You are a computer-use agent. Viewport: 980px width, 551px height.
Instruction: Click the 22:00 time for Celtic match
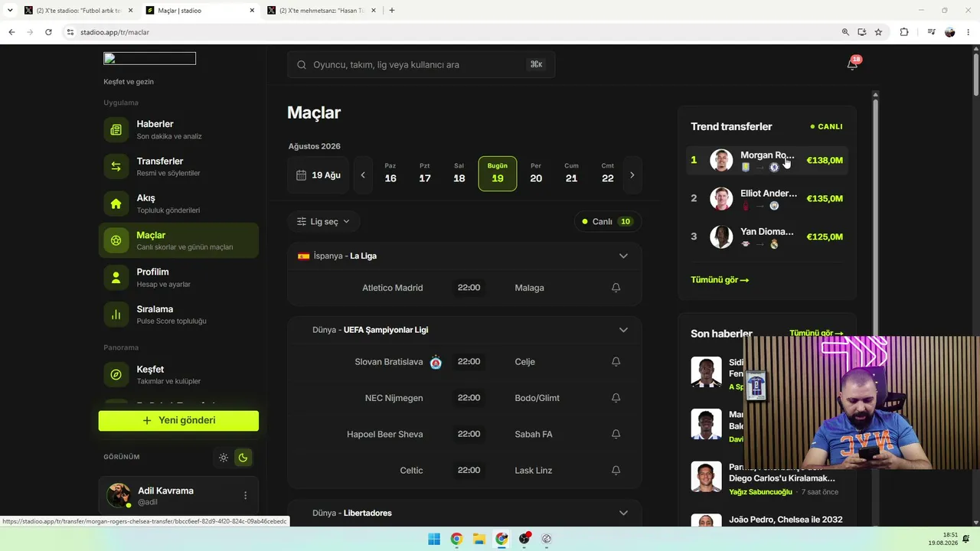[x=469, y=471]
